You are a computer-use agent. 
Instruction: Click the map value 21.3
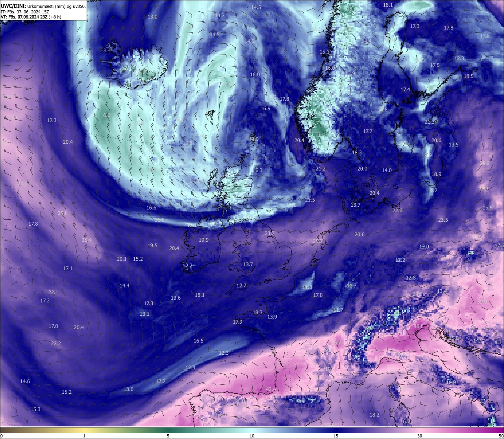[x=430, y=122]
